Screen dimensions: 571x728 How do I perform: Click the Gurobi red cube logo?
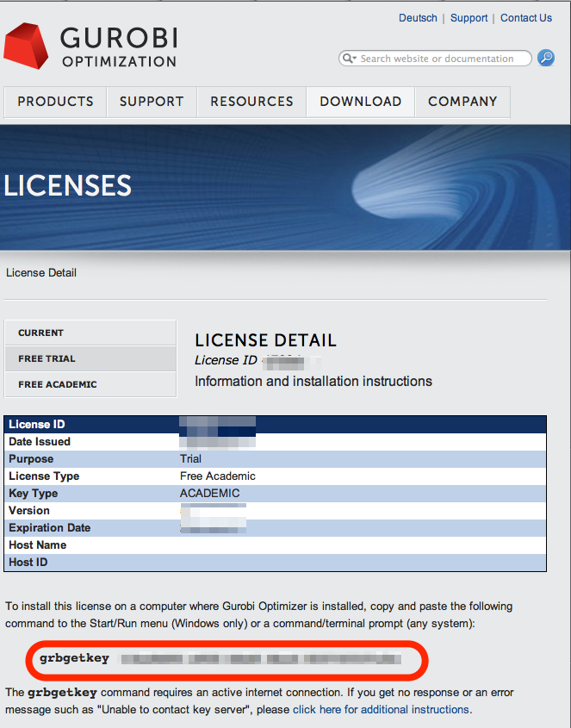[26, 46]
